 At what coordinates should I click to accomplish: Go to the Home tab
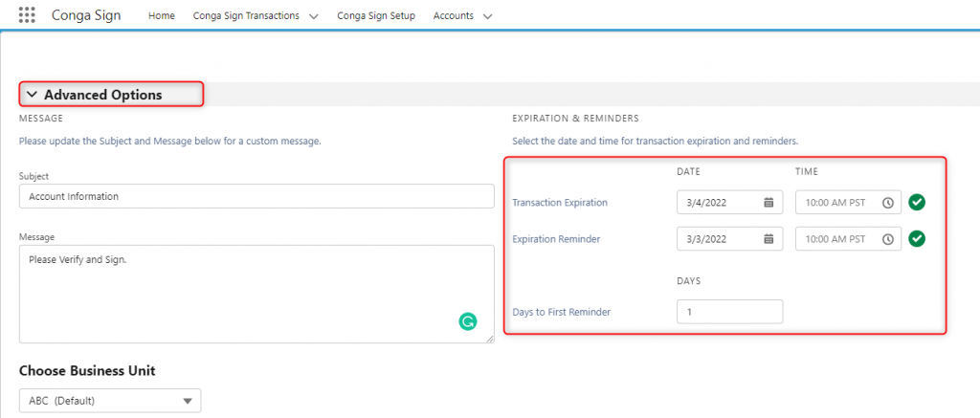pyautogui.click(x=161, y=15)
